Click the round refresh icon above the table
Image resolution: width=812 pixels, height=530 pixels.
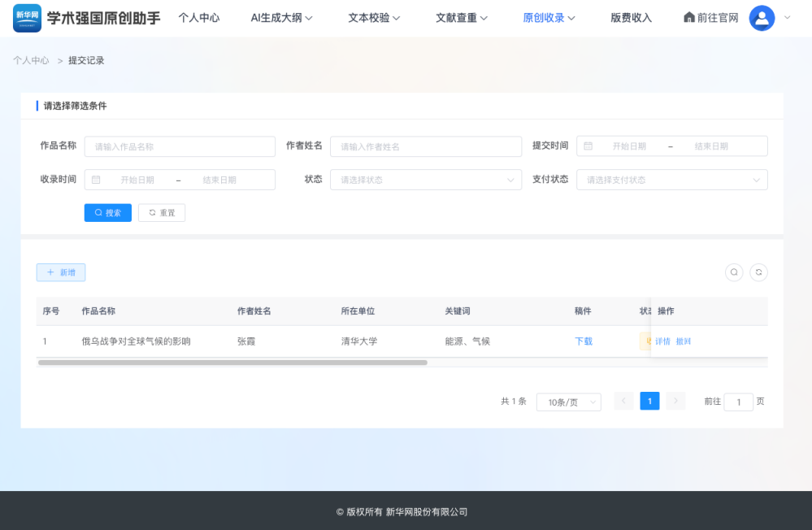pyautogui.click(x=758, y=272)
